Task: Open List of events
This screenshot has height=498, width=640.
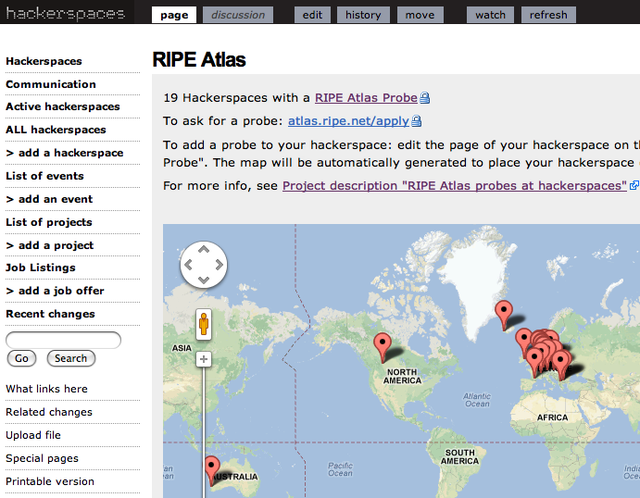Action: coord(44,176)
